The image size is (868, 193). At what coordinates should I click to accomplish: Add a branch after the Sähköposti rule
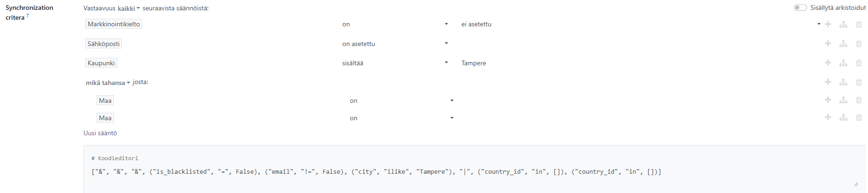(x=843, y=44)
